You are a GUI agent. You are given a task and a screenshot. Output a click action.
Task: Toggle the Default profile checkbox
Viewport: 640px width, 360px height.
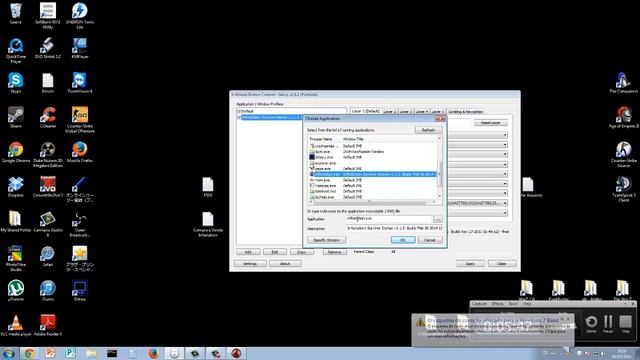point(238,111)
